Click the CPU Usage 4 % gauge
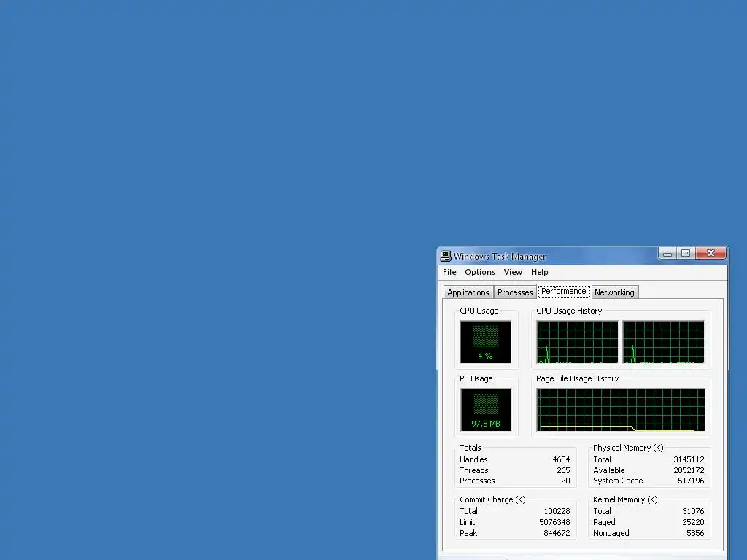The height and width of the screenshot is (560, 747). coord(485,342)
